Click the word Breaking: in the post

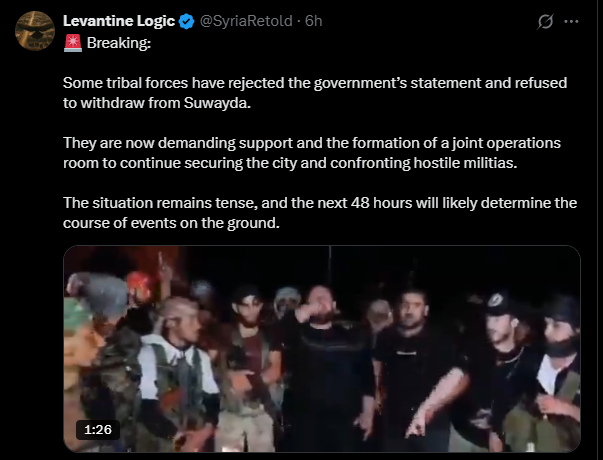119,43
